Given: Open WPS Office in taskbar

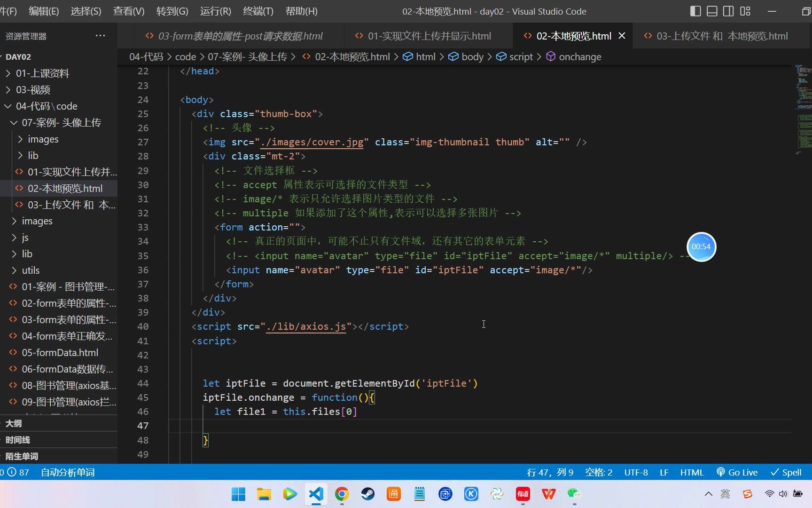Looking at the screenshot, I should click(x=548, y=494).
